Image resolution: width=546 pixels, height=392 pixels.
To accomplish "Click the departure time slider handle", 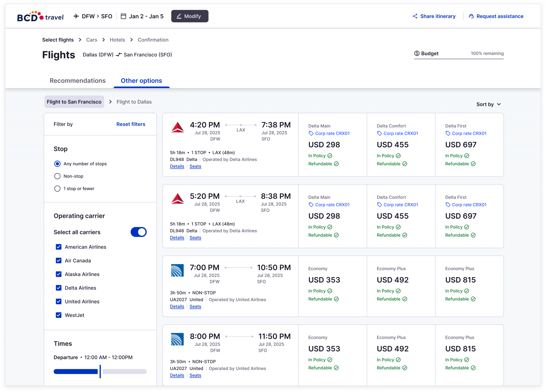I will 100,371.
